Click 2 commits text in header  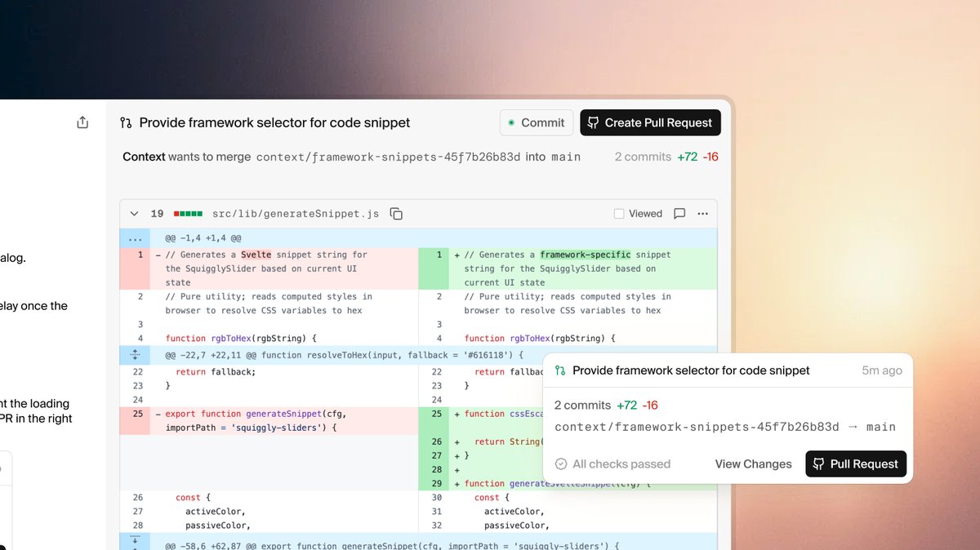click(643, 157)
